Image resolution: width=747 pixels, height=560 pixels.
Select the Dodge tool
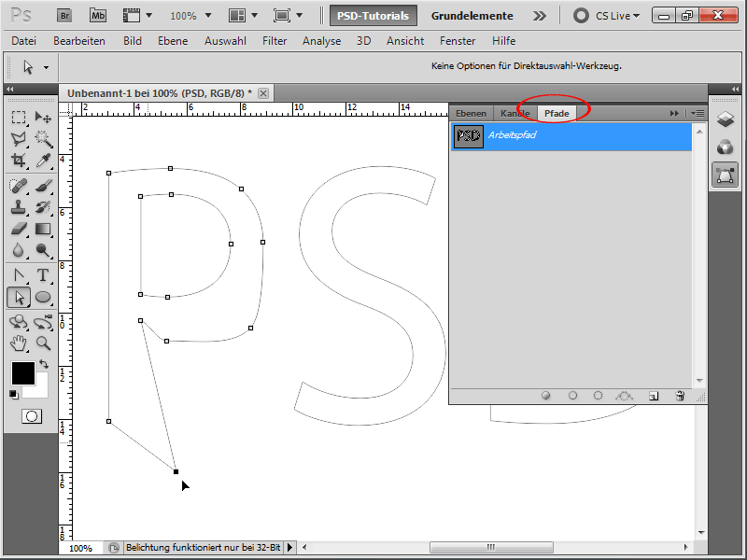point(43,250)
